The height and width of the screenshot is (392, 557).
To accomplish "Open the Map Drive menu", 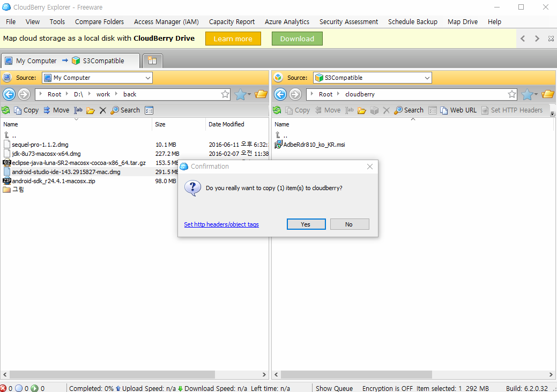I will (463, 21).
